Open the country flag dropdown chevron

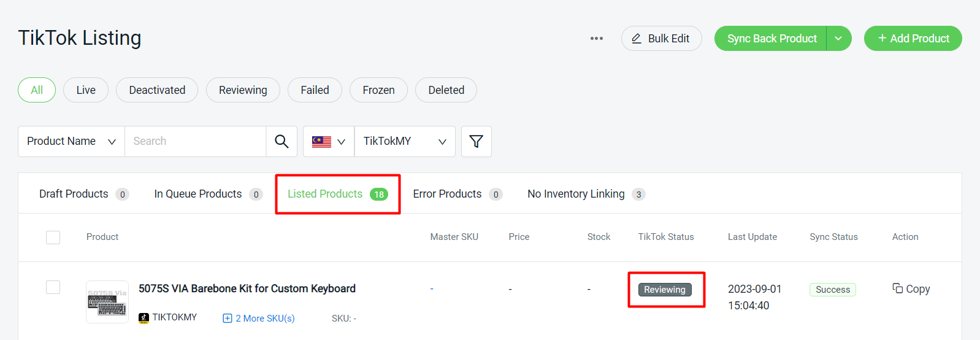pyautogui.click(x=342, y=142)
